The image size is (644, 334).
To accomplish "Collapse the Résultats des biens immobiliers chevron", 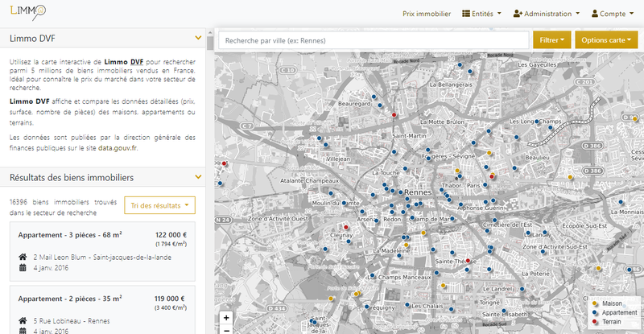I will [x=198, y=177].
